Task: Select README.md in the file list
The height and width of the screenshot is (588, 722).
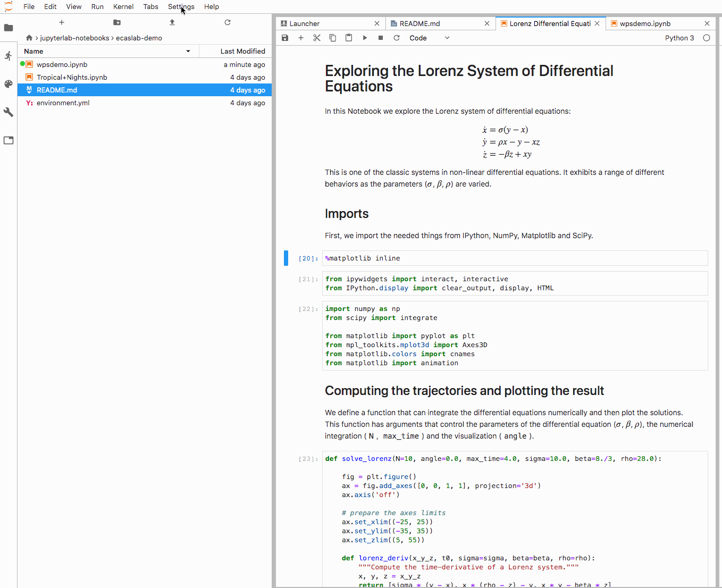Action: point(145,90)
